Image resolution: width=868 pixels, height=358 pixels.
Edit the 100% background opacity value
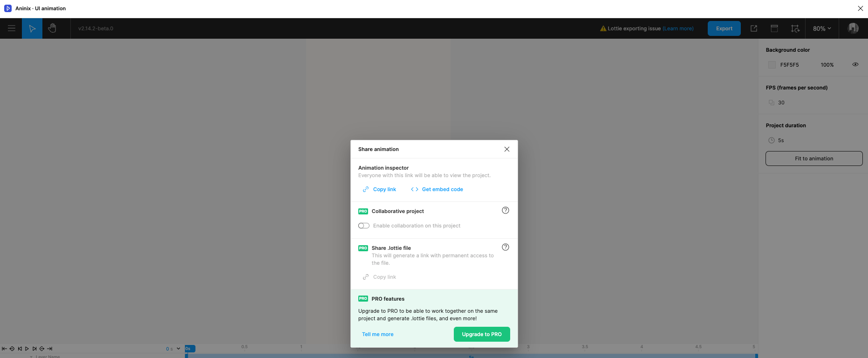(x=827, y=65)
